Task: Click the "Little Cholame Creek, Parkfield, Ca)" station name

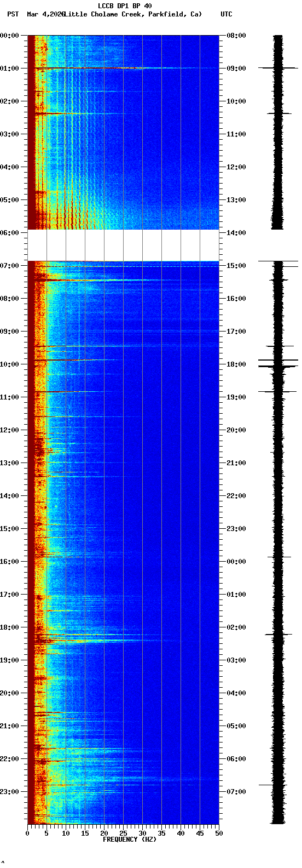Action: click(x=133, y=14)
